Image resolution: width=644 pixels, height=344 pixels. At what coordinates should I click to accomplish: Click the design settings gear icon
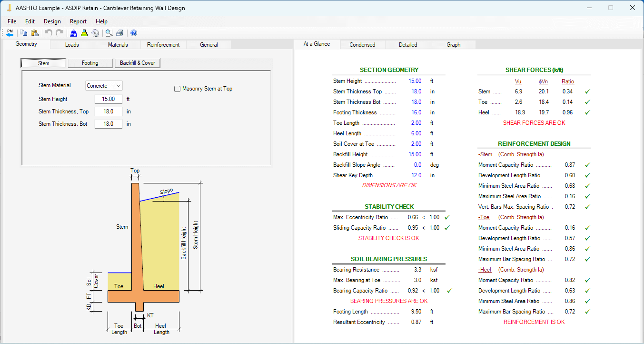95,33
